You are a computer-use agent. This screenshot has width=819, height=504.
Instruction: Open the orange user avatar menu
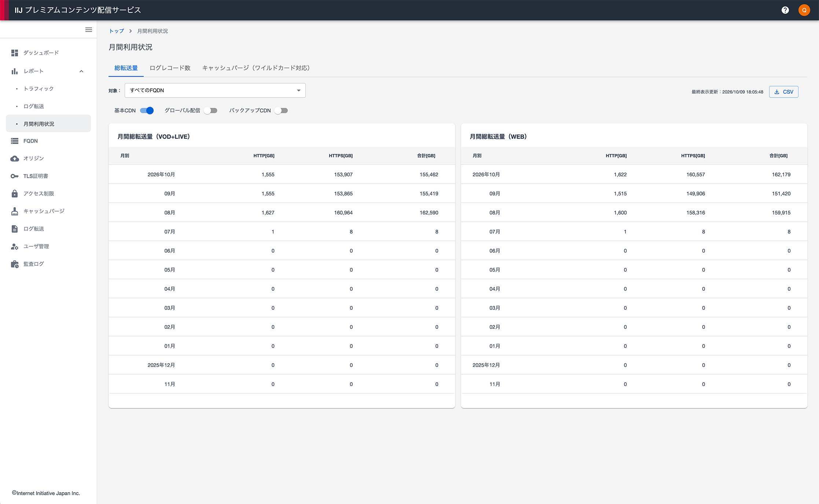(804, 10)
